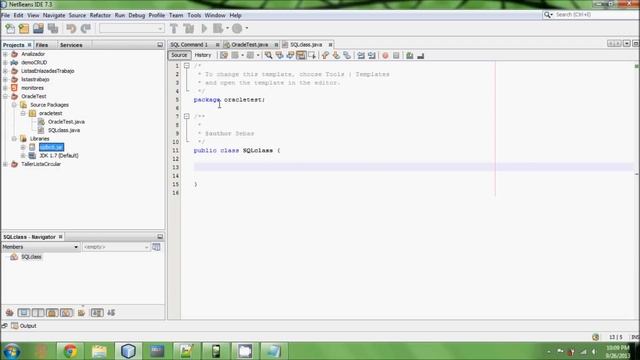Expand the ListasEnlazadasTrabajo project node
Screen dimensions: 640x360
pyautogui.click(x=5, y=71)
